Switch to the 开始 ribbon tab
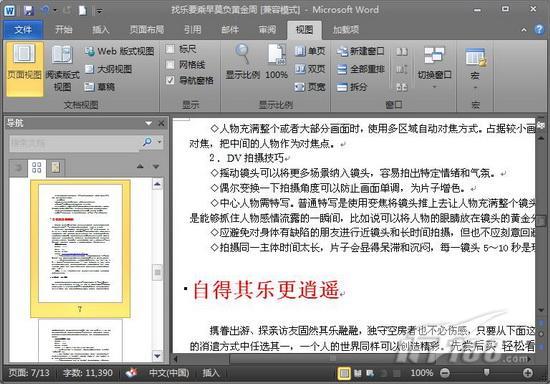The width and height of the screenshot is (550, 384). pyautogui.click(x=64, y=30)
